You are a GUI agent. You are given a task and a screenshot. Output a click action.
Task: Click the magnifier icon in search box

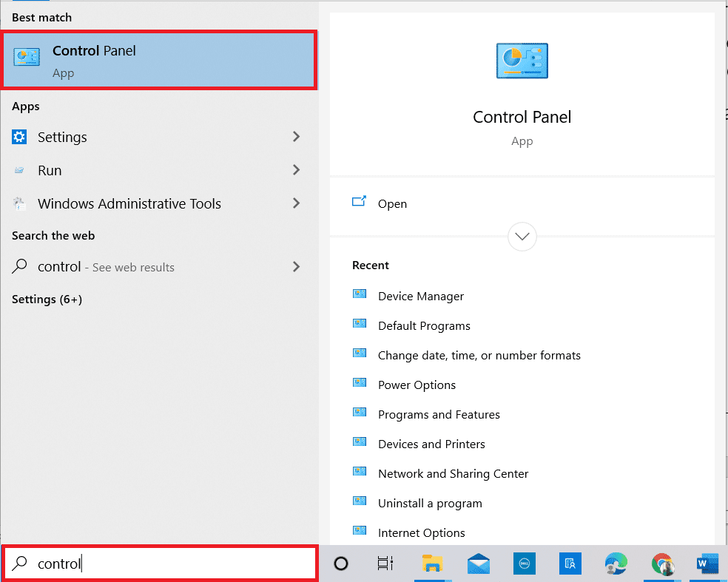pyautogui.click(x=18, y=564)
